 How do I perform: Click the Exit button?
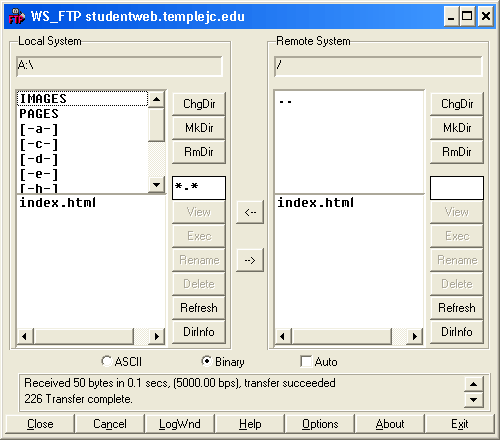[460, 424]
